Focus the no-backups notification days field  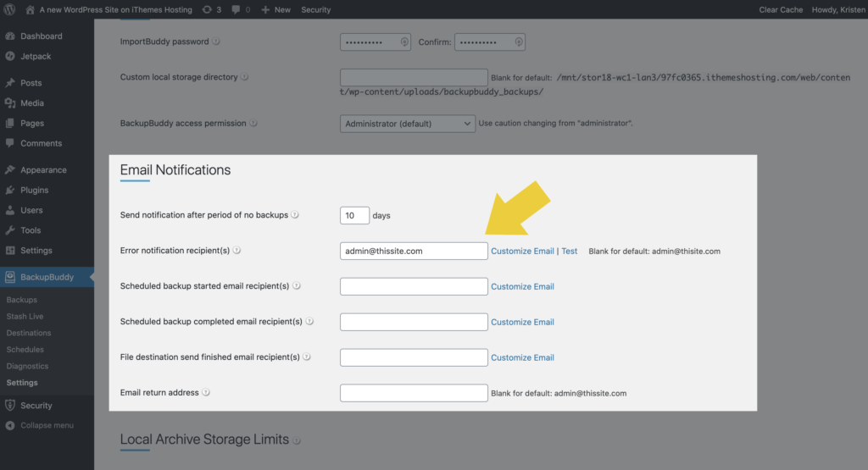(354, 215)
